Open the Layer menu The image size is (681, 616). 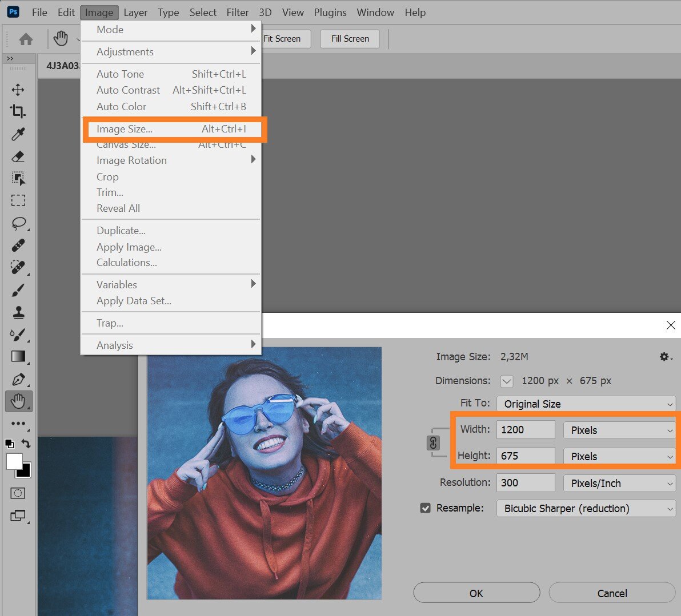[135, 13]
